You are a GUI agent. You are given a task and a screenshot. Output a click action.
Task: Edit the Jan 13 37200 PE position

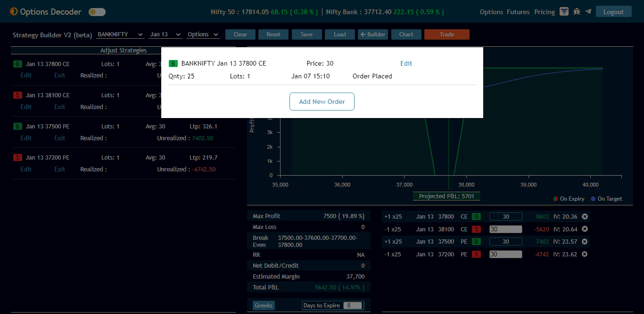pos(26,169)
